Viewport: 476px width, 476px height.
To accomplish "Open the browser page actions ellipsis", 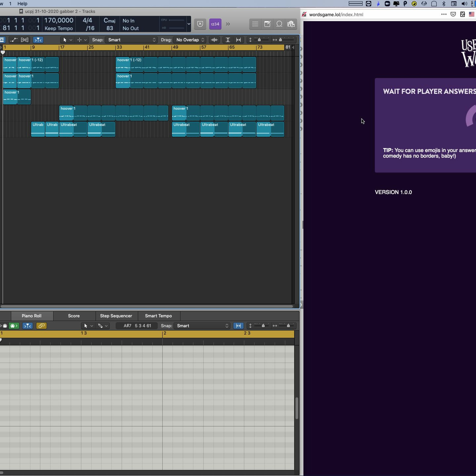I will (x=444, y=14).
